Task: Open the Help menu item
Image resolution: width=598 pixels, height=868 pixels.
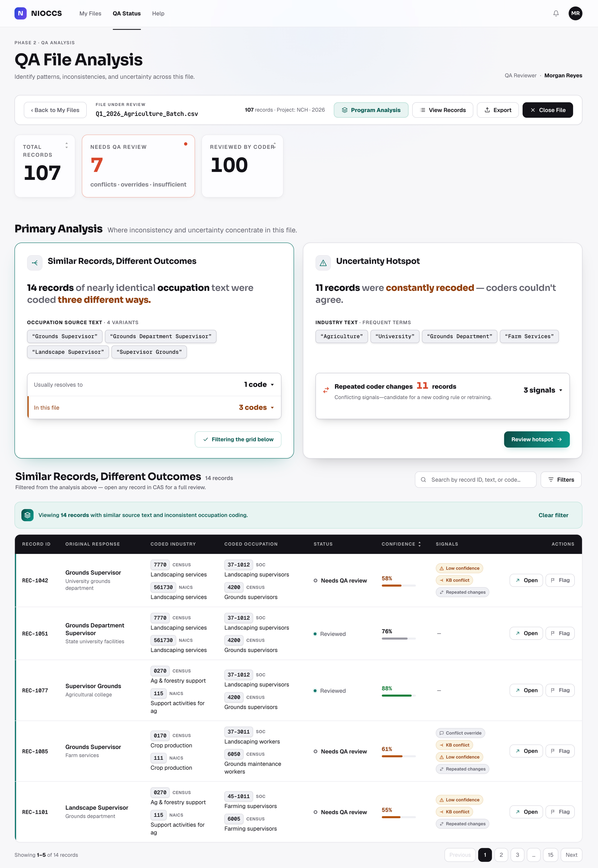Action: pos(158,14)
